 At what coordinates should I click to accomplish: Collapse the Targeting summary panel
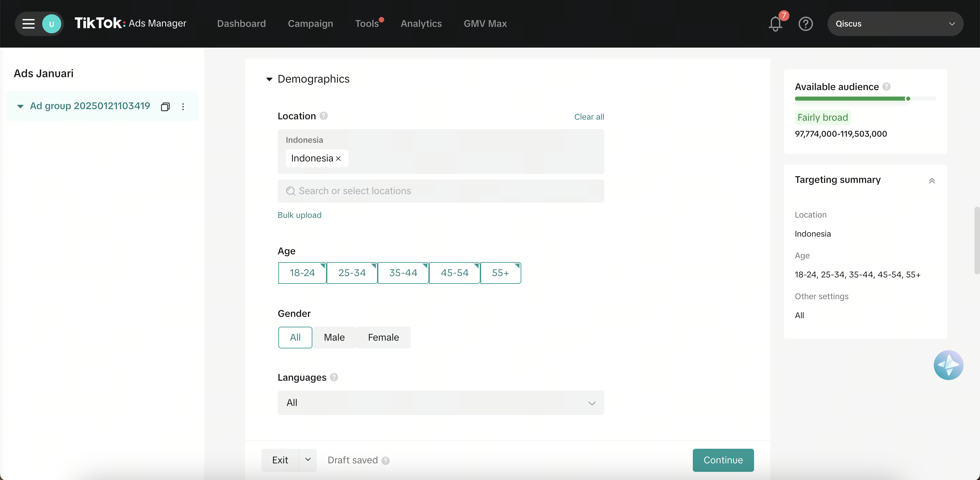(932, 181)
